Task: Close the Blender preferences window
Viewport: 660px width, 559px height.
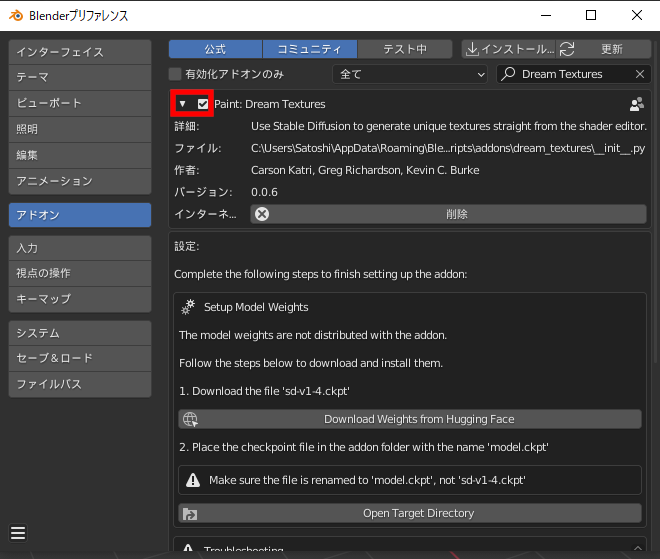Action: pos(637,16)
